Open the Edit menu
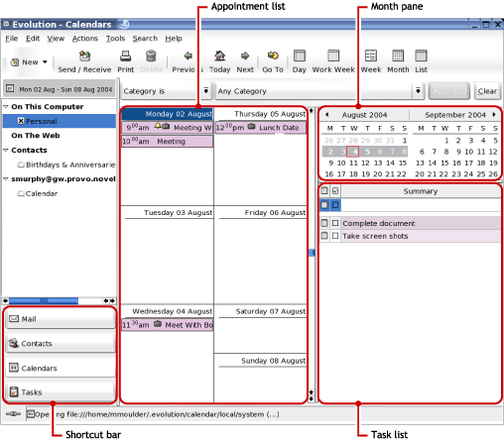 (33, 39)
